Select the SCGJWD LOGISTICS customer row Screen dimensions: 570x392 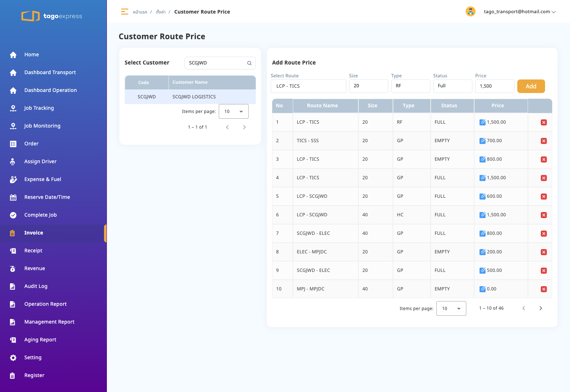pyautogui.click(x=190, y=97)
